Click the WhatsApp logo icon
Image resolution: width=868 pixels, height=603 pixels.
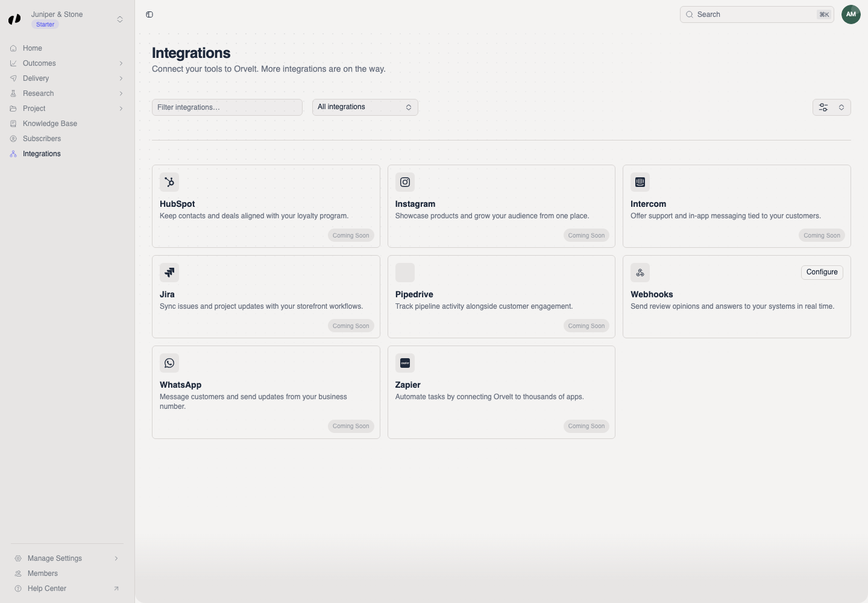coord(169,363)
